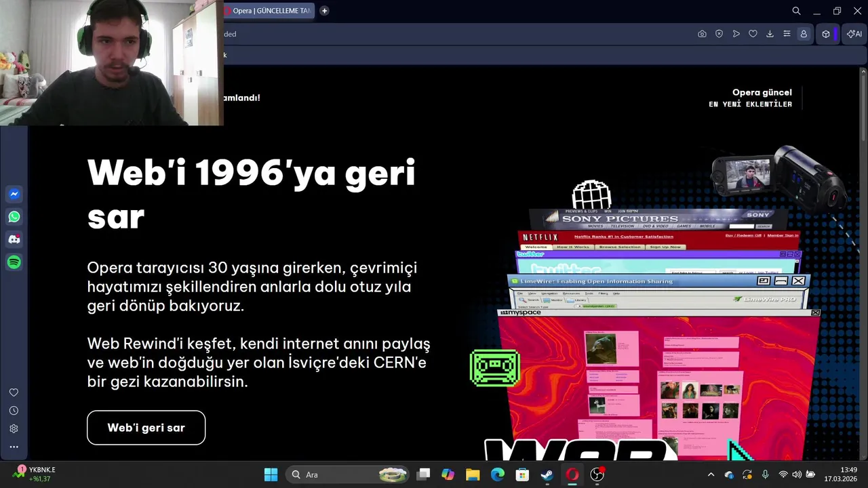Open Microsoft Edge on taskbar

pos(498,474)
